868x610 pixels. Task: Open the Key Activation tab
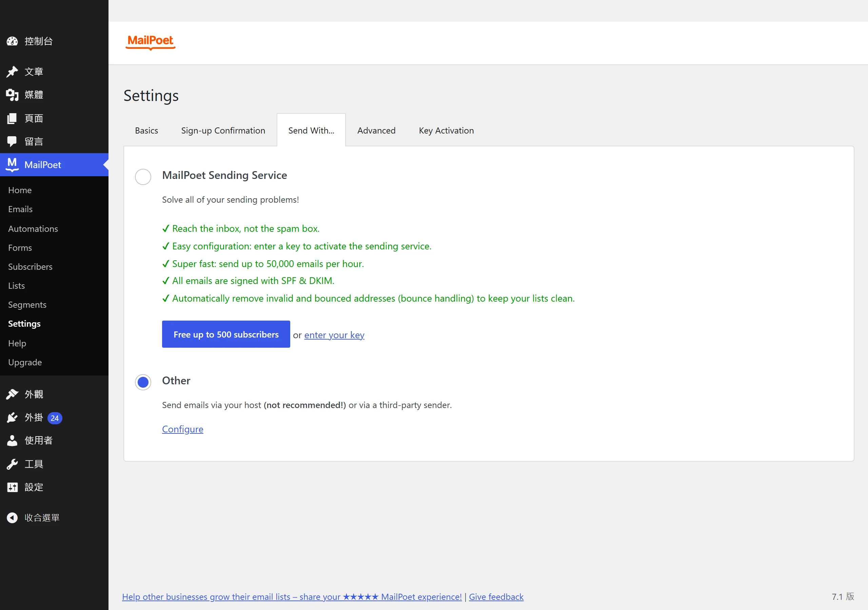pos(446,131)
